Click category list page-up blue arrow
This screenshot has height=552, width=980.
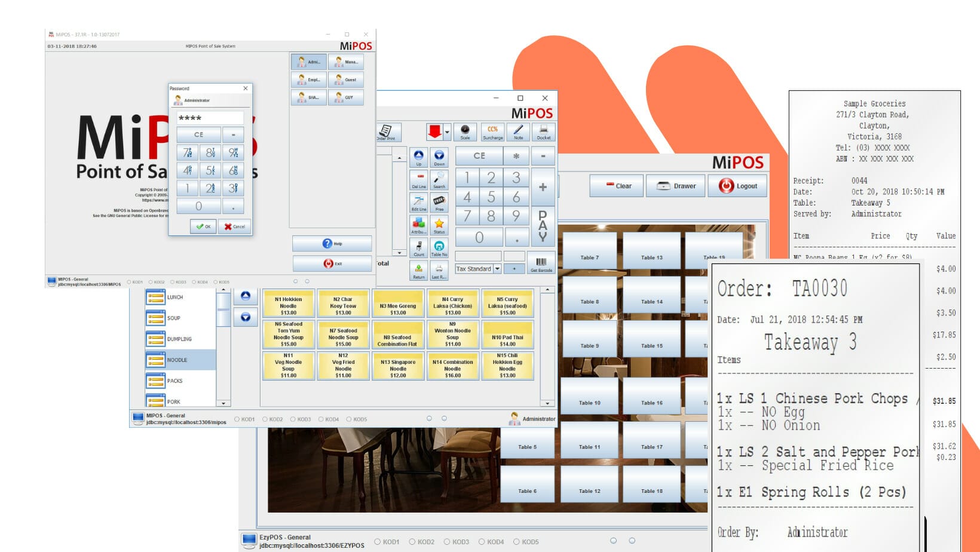[x=246, y=296]
